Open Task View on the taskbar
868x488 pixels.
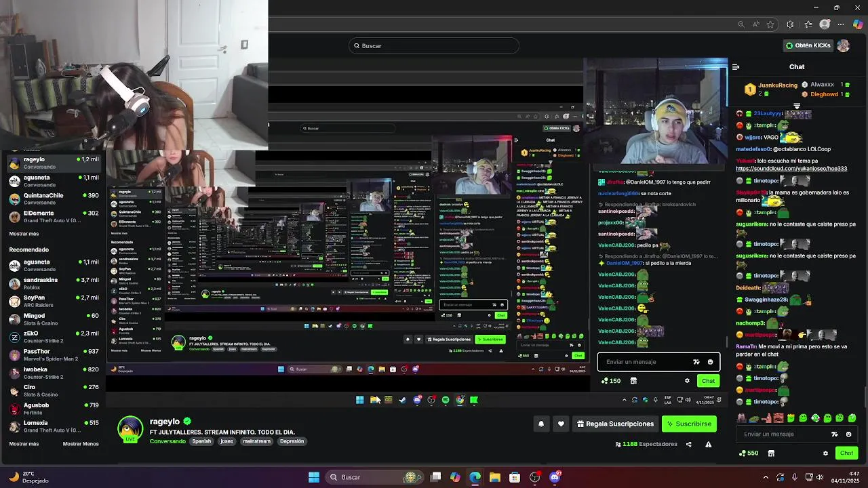(x=436, y=477)
